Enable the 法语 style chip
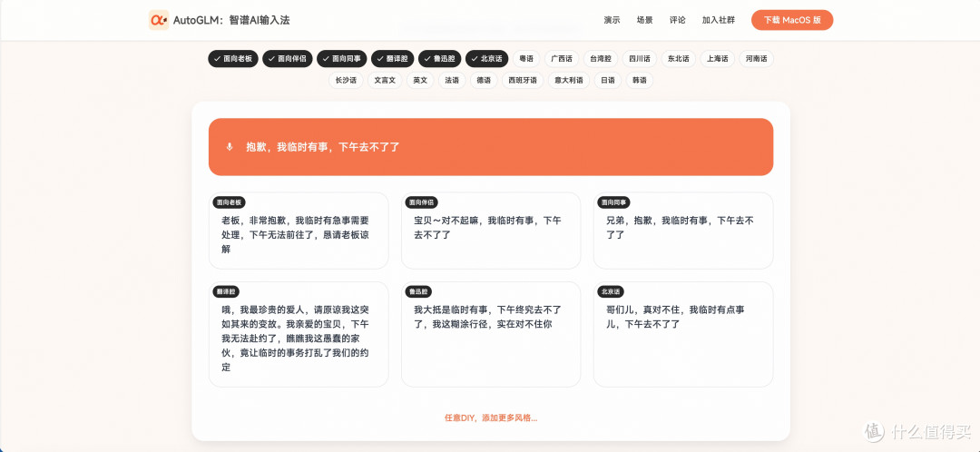980x452 pixels. [x=452, y=80]
